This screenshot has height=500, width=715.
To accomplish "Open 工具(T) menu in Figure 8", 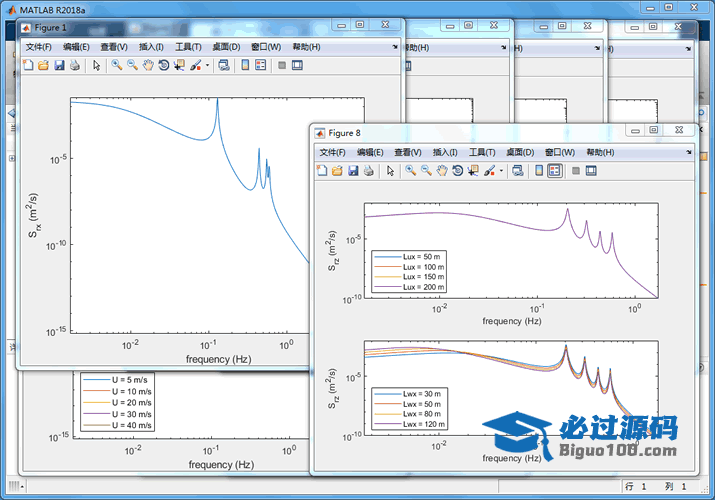I will point(482,152).
